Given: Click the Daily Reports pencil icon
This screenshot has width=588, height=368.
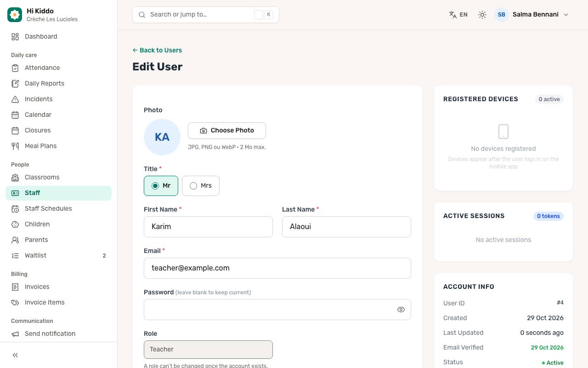Looking at the screenshot, I should point(15,84).
